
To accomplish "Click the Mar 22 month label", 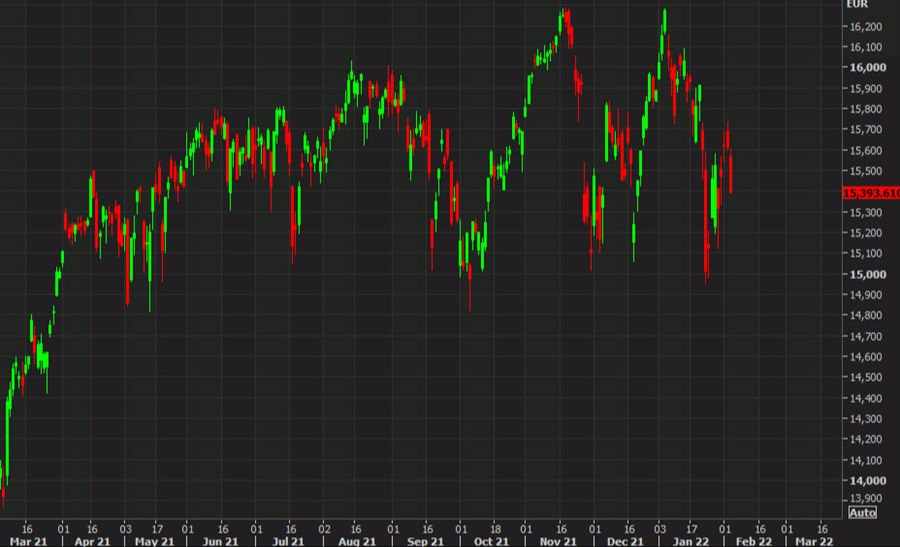I will click(813, 541).
